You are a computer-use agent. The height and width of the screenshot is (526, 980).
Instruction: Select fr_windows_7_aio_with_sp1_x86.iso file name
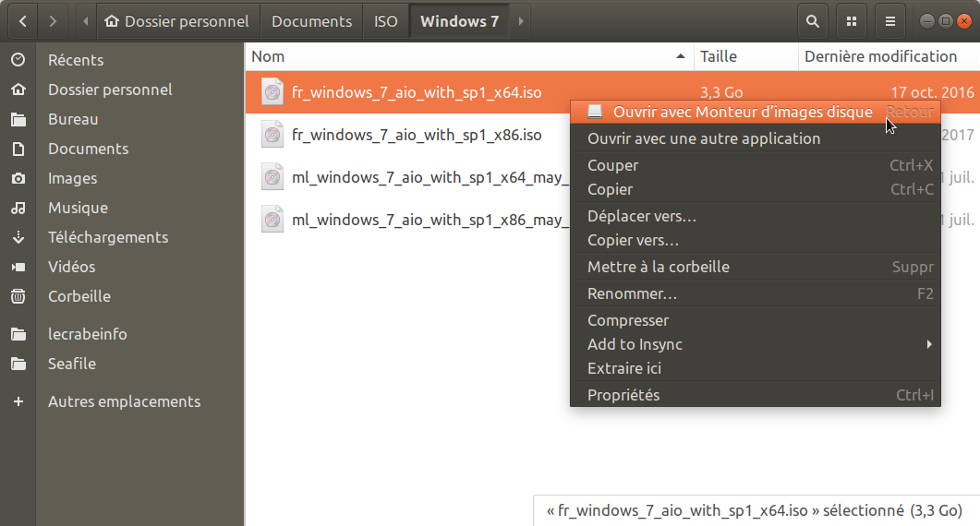tap(417, 135)
